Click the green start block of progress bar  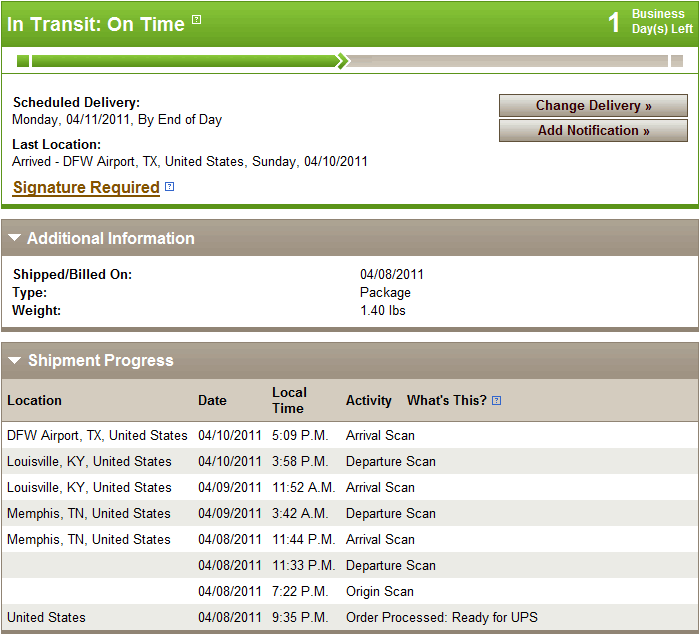(x=23, y=61)
